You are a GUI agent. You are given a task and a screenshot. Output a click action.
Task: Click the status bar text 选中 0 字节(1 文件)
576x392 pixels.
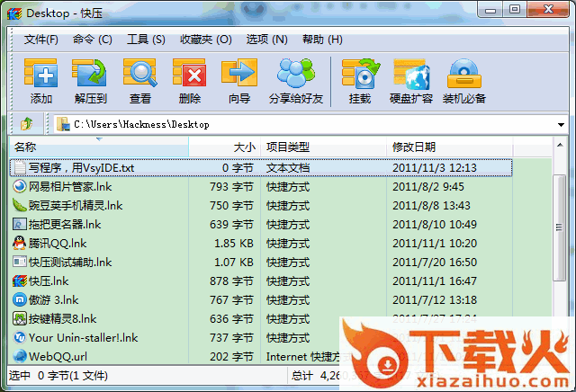pos(58,376)
